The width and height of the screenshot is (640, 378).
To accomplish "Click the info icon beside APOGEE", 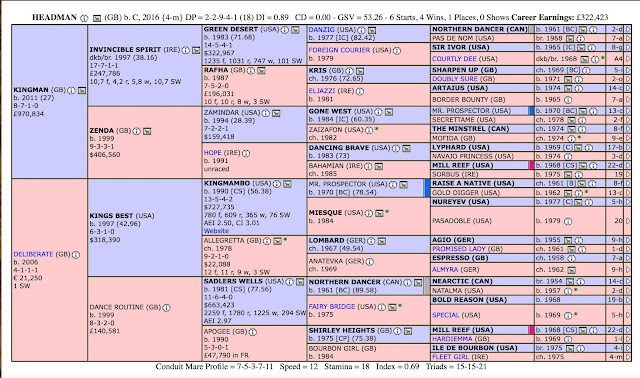I will (253, 332).
